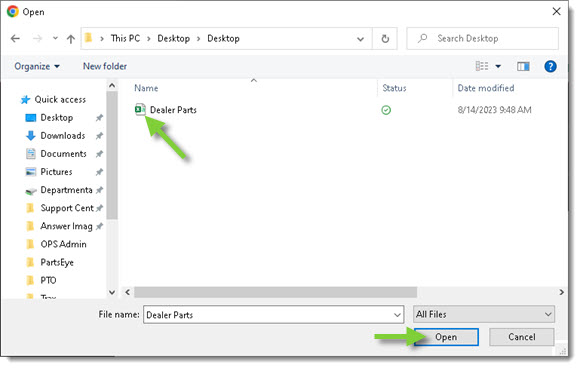
Task: Click the Search Desktop field
Action: click(x=483, y=38)
